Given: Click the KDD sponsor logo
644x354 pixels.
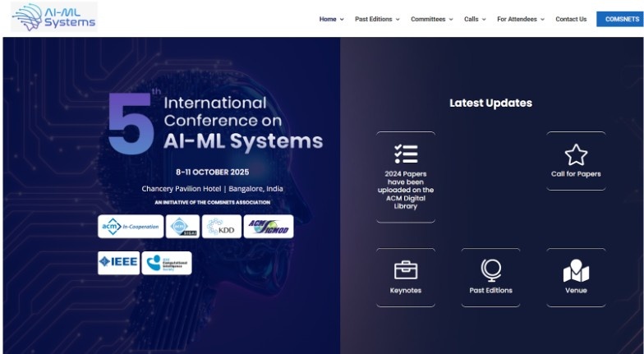Looking at the screenshot, I should point(222,227).
